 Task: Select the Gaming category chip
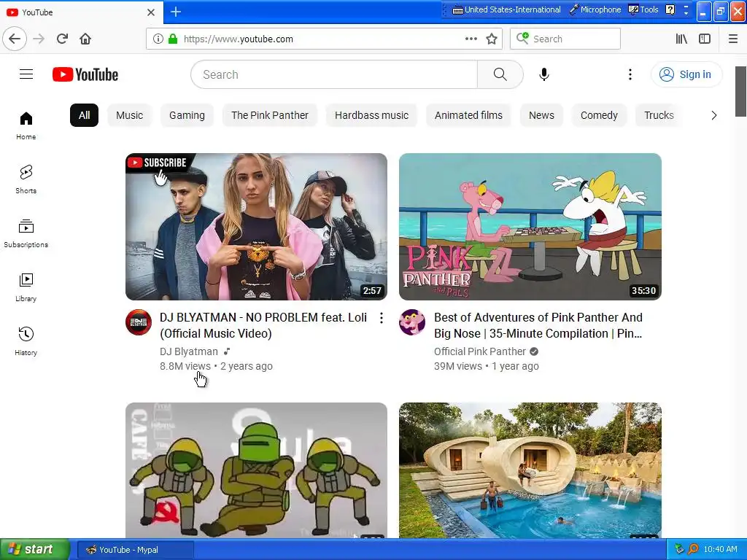pyautogui.click(x=187, y=115)
